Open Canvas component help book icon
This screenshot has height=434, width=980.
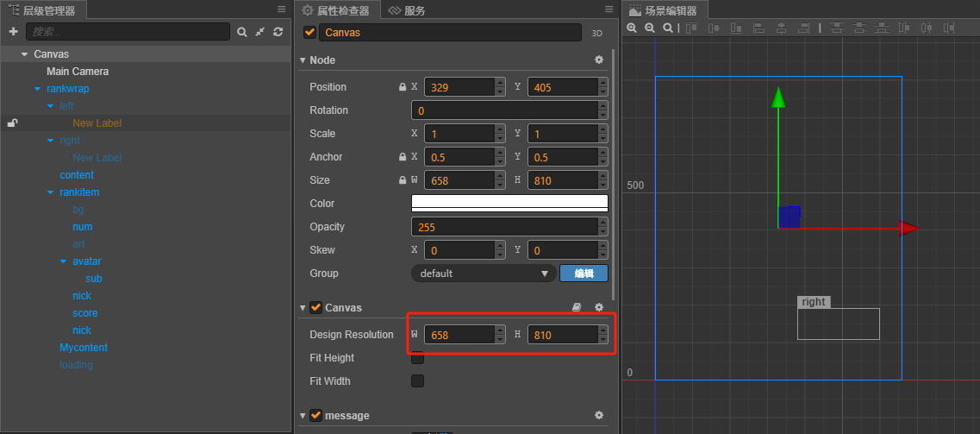(578, 307)
